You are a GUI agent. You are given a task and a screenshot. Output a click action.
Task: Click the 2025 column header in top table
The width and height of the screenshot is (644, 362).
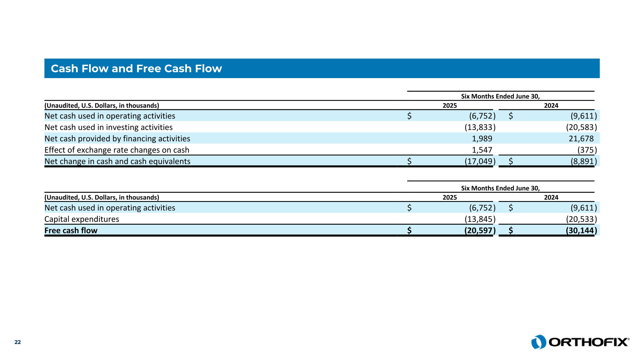(450, 106)
